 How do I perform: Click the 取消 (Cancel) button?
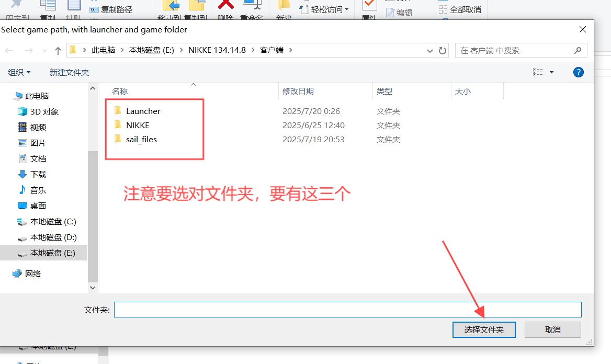click(552, 329)
